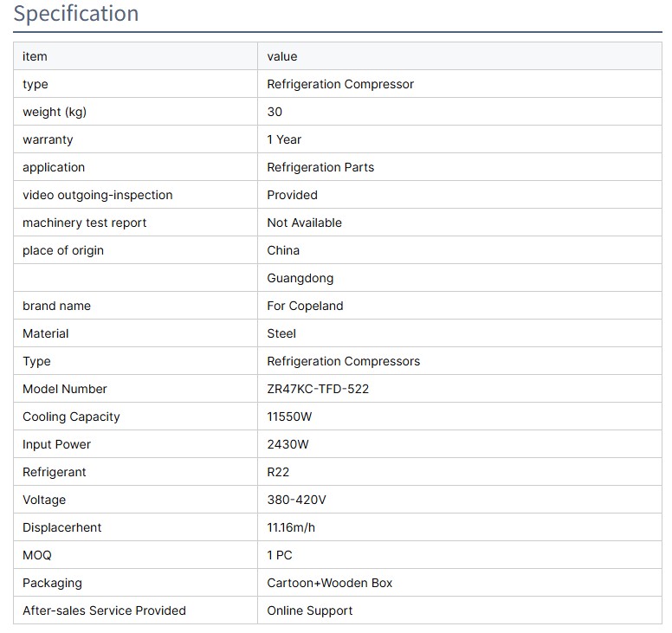Click the weight (kg) row label
The image size is (672, 633).
tap(55, 112)
